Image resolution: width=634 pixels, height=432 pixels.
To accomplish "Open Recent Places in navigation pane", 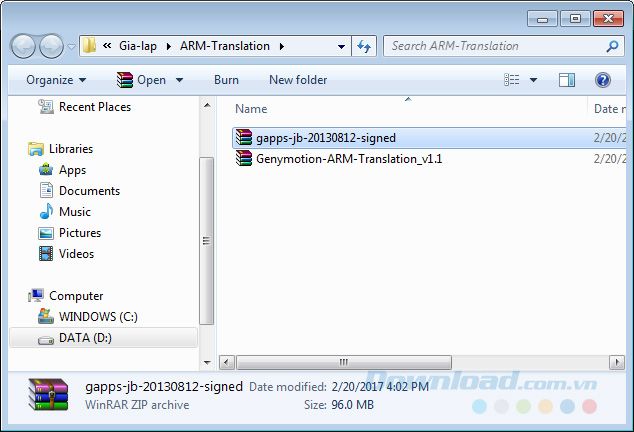I will pos(95,107).
